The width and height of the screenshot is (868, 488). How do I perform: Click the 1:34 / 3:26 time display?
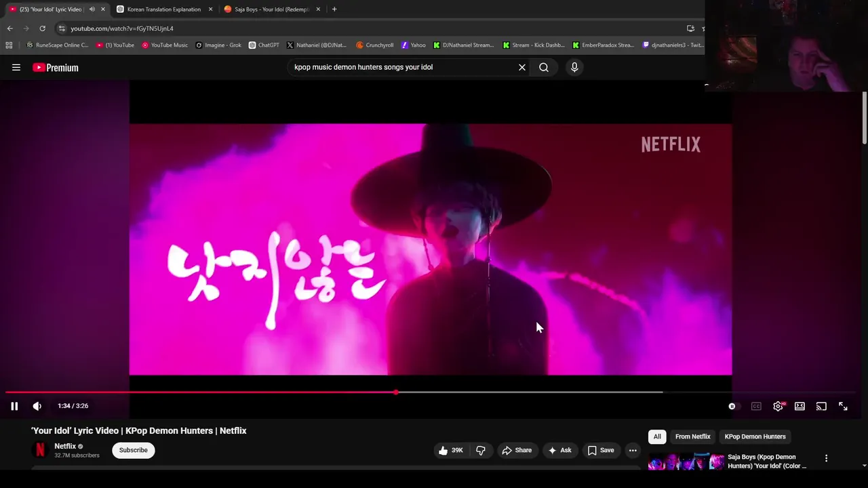[x=73, y=406]
